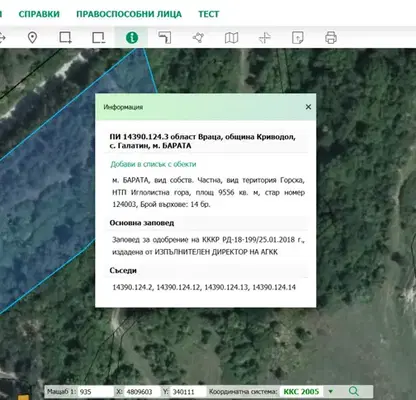The width and height of the screenshot is (416, 400).
Task: Select the distance measure line tool
Action: point(165,38)
